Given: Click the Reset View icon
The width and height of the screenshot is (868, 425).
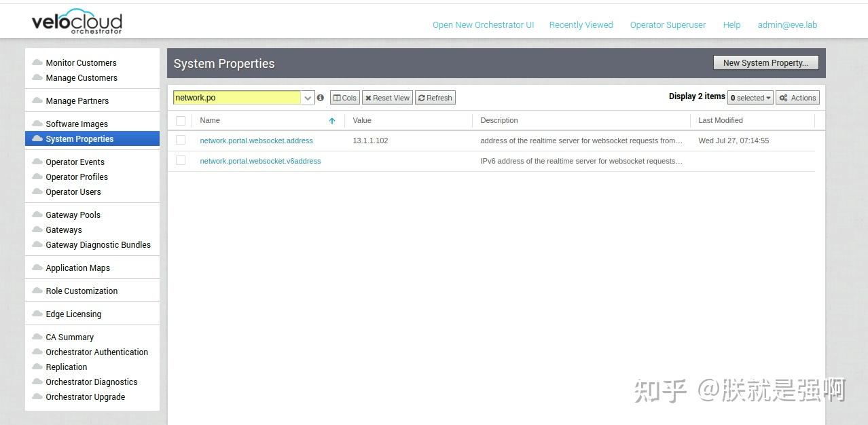Looking at the screenshot, I should pyautogui.click(x=386, y=97).
